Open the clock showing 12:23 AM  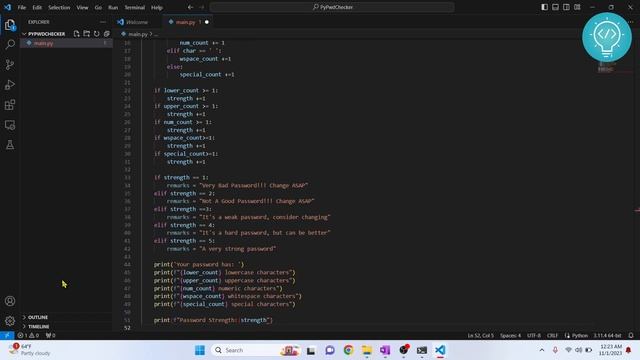611,350
